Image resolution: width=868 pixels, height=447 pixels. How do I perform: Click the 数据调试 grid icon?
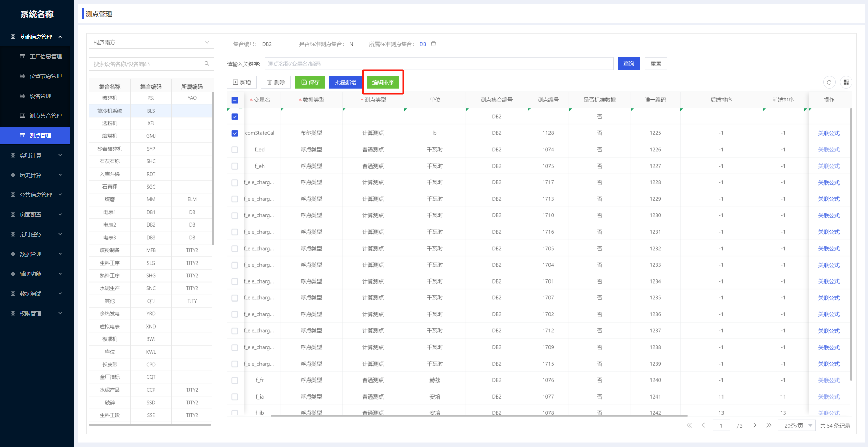pyautogui.click(x=13, y=294)
